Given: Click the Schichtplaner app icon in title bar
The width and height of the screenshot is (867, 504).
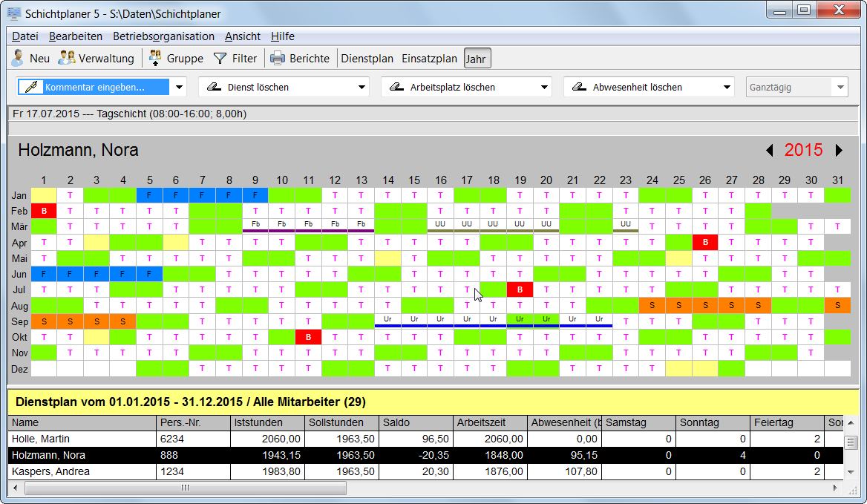Looking at the screenshot, I should point(14,13).
